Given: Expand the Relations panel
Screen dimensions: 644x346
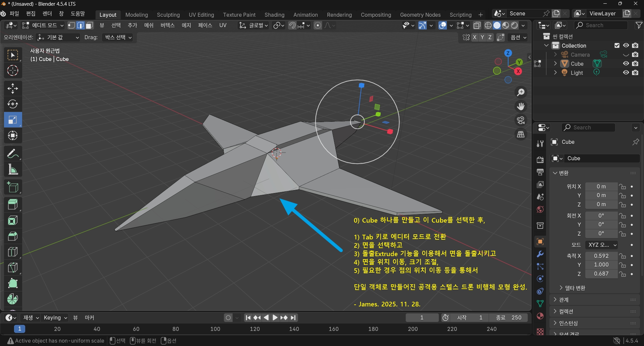Looking at the screenshot, I should pyautogui.click(x=561, y=300).
